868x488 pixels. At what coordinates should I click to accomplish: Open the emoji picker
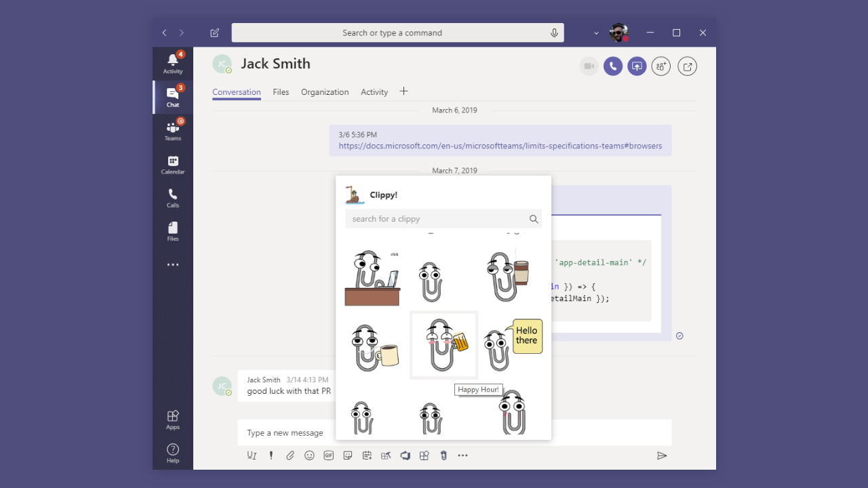click(309, 455)
